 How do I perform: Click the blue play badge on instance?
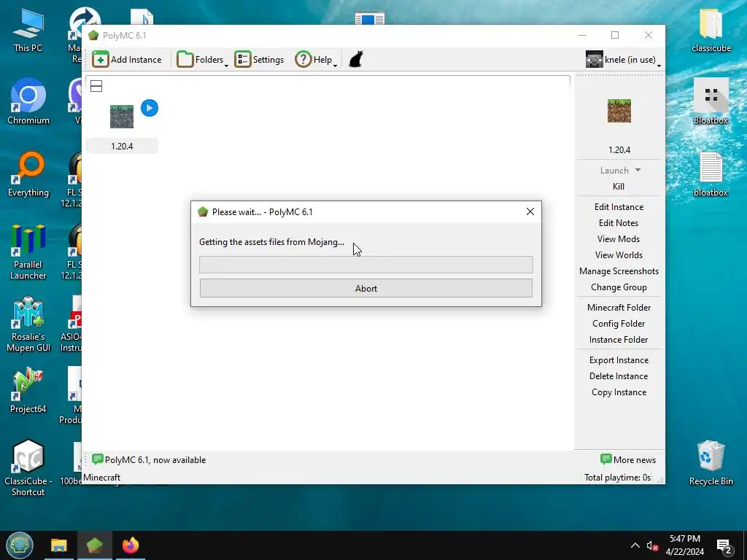pyautogui.click(x=150, y=108)
